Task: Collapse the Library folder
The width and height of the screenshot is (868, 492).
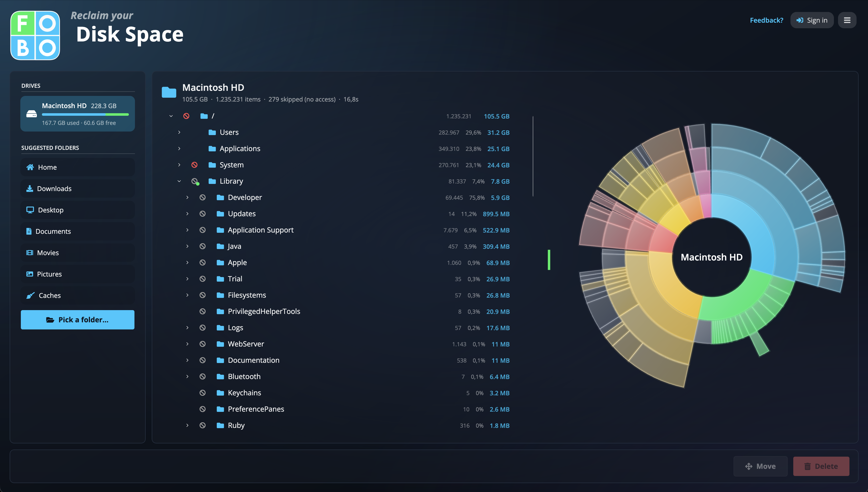Action: point(179,181)
